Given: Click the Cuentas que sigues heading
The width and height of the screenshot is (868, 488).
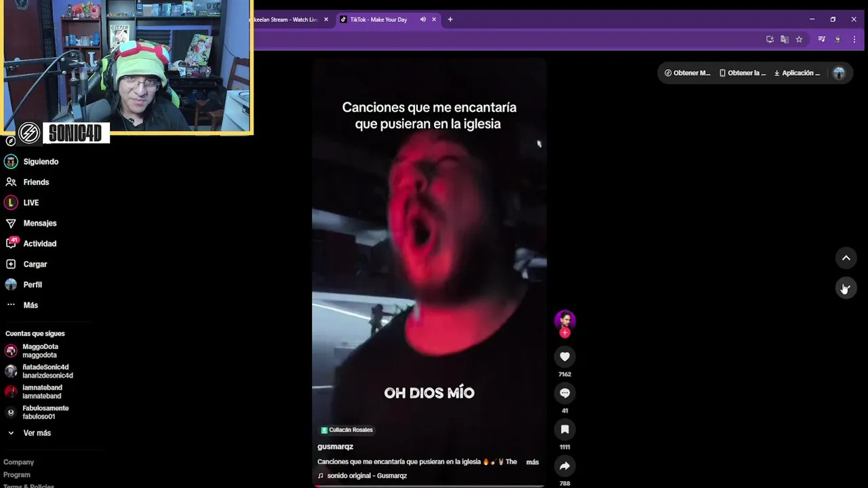Looking at the screenshot, I should (35, 333).
